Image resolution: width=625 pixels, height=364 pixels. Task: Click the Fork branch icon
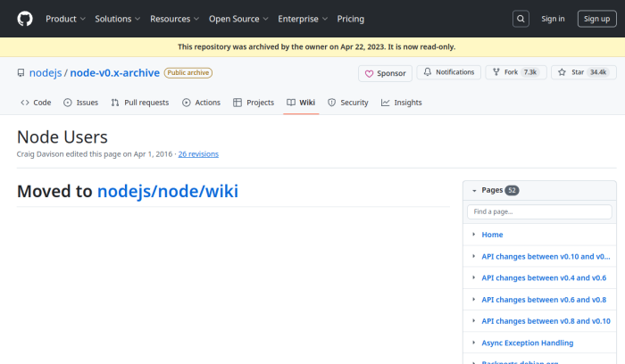pyautogui.click(x=496, y=72)
